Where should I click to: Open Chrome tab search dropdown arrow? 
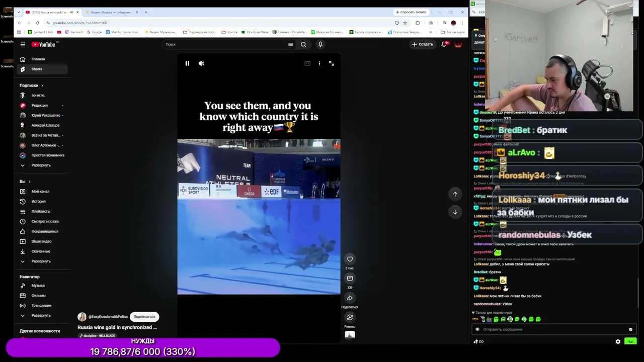click(19, 12)
